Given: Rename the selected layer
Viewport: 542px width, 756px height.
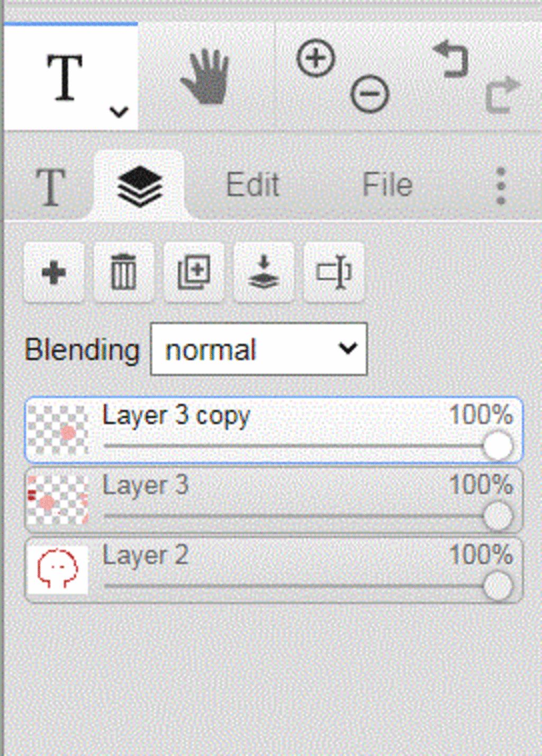Looking at the screenshot, I should coord(333,273).
